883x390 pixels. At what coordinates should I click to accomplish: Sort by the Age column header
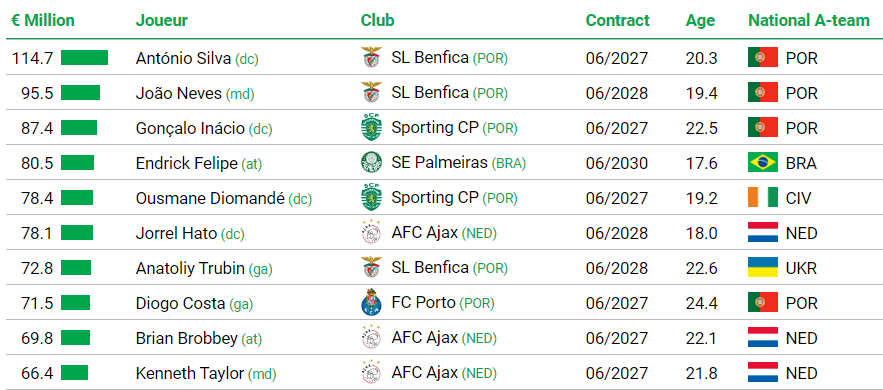[700, 21]
